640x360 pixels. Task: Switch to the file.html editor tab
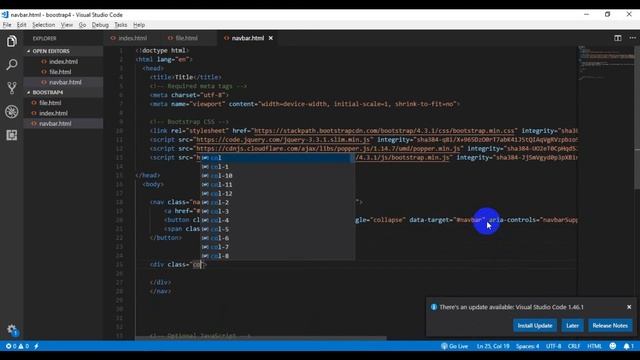(186, 38)
